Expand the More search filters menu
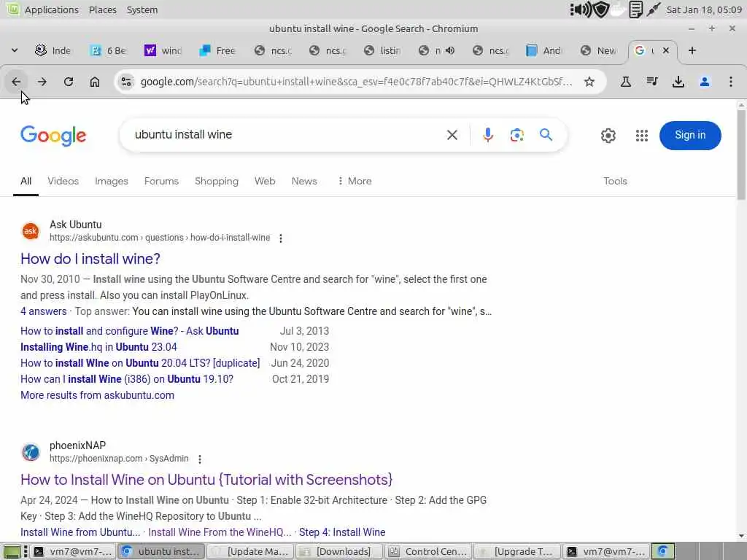 pos(355,181)
